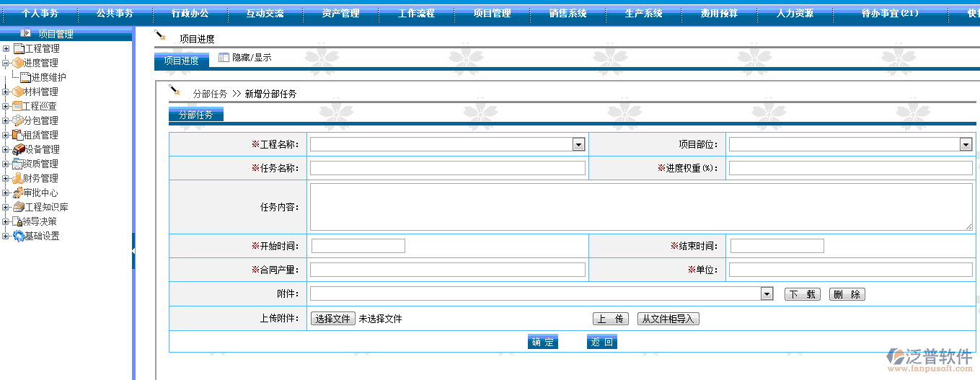Click the 项目管理 sidebar header icon
Viewport: 980px width, 380px height.
(26, 33)
